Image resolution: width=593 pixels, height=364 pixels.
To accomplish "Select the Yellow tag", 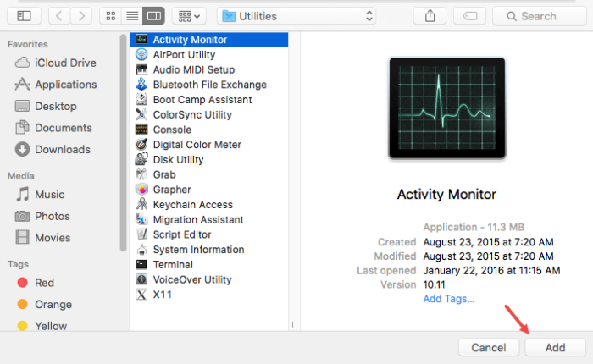I will click(x=42, y=326).
